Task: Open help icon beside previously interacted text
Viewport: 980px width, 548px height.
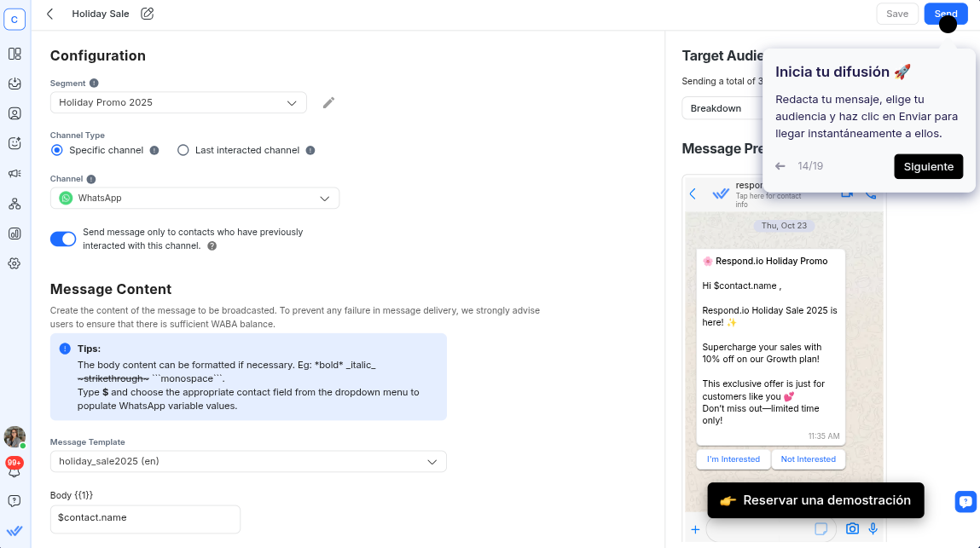Action: point(212,245)
